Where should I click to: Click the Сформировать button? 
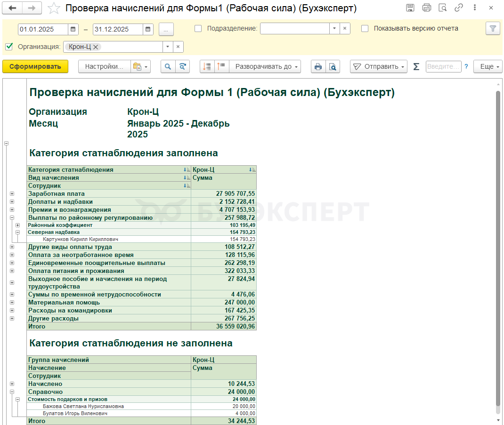click(35, 67)
